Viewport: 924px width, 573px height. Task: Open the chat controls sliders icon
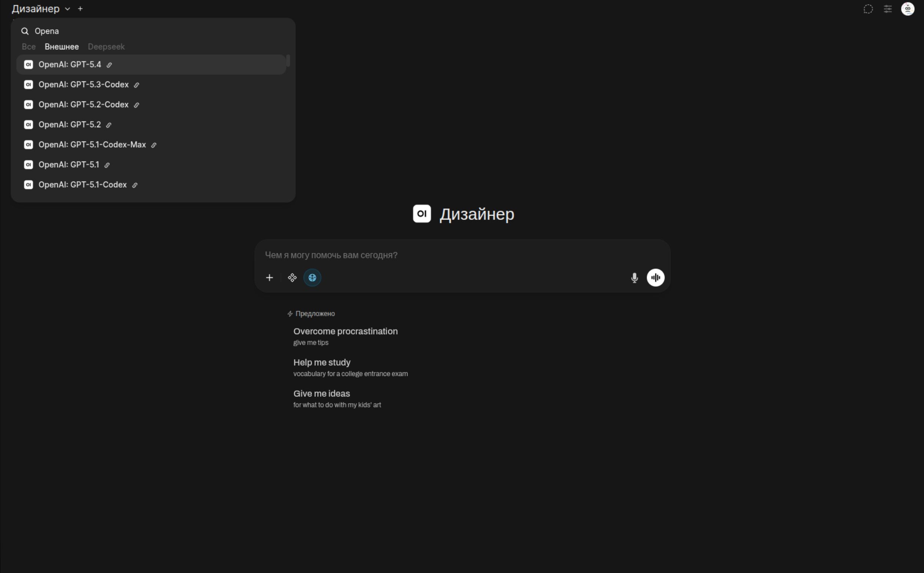pos(888,9)
